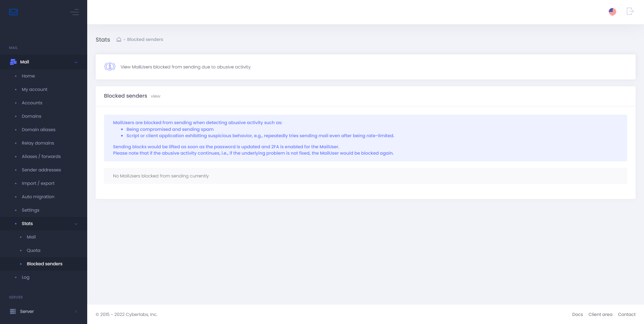
Task: Collapse the Mail menu chevron
Action: (76, 62)
